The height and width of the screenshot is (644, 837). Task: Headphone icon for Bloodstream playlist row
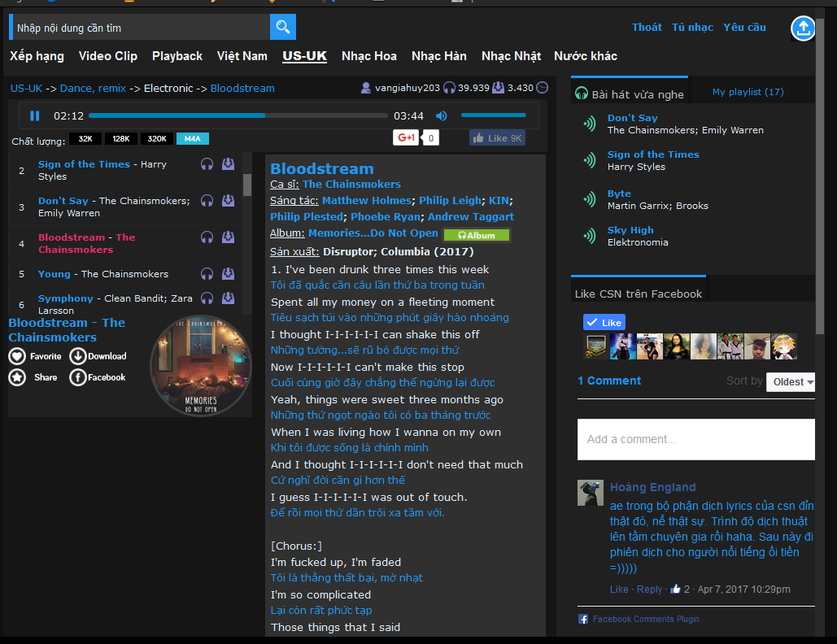(x=207, y=237)
